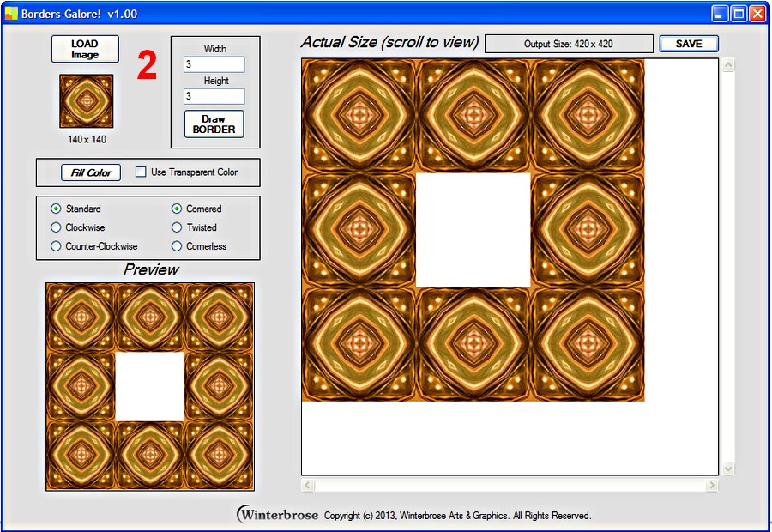
Task: Select the Cornerless radio option
Action: (x=177, y=245)
